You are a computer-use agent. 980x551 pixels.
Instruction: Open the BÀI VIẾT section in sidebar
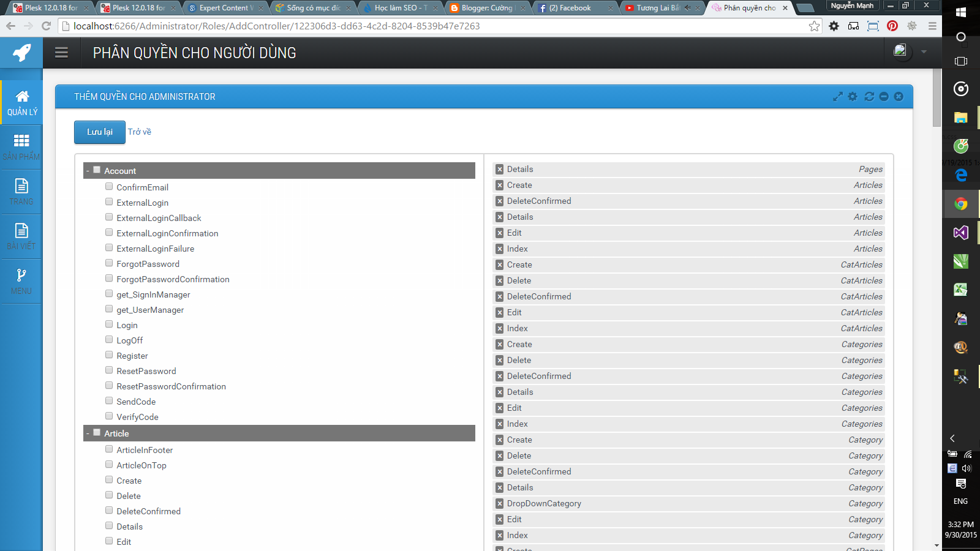click(21, 236)
